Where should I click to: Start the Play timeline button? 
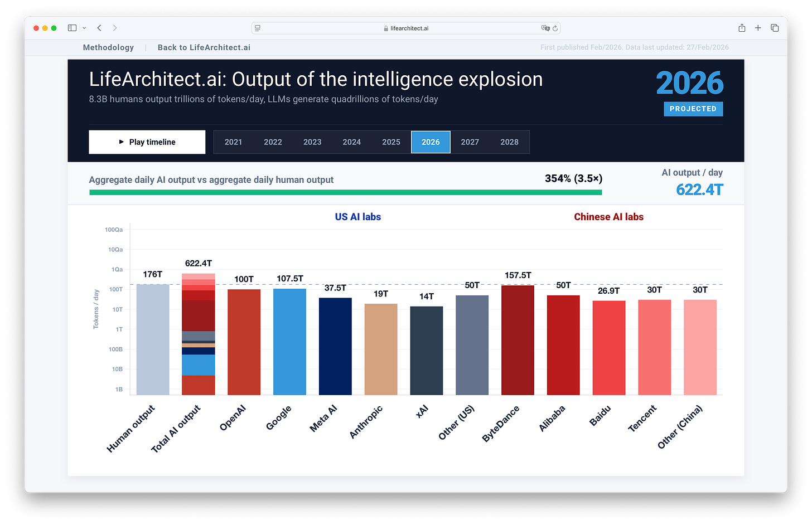(147, 142)
